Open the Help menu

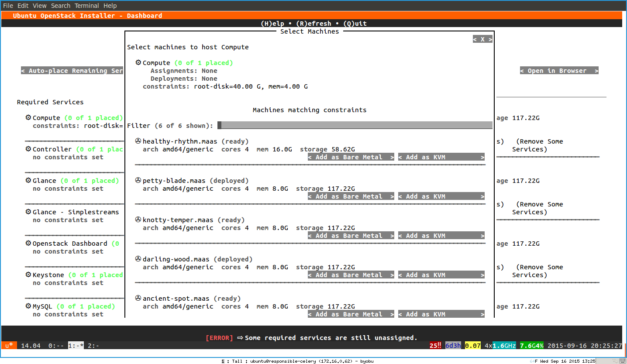[x=110, y=6]
